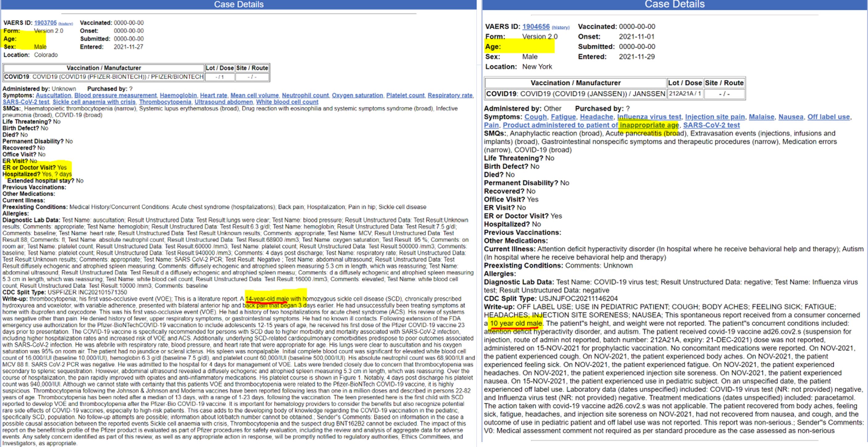The height and width of the screenshot is (447, 868).
Task: Open Malaise symptom link
Action: pyautogui.click(x=761, y=117)
